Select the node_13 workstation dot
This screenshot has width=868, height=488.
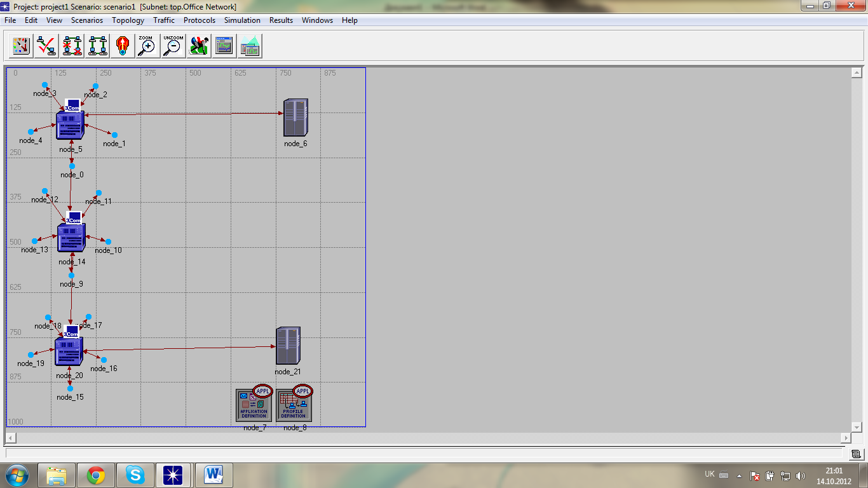pos(34,241)
